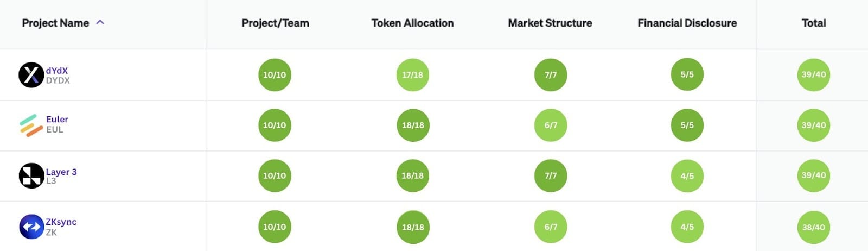868x251 pixels.
Task: Click the dYdX project logo icon
Action: click(x=31, y=75)
